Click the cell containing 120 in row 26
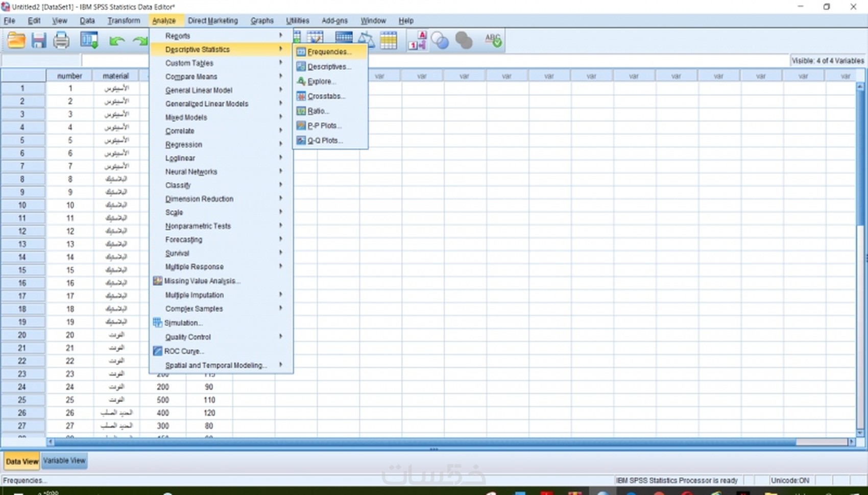868x495 pixels. (x=209, y=413)
